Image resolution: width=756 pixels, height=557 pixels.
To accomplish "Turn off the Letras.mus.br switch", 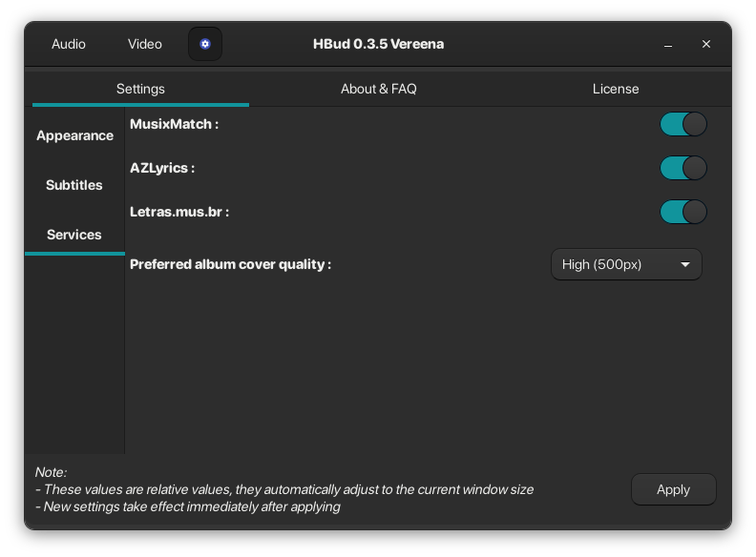I will (x=683, y=212).
